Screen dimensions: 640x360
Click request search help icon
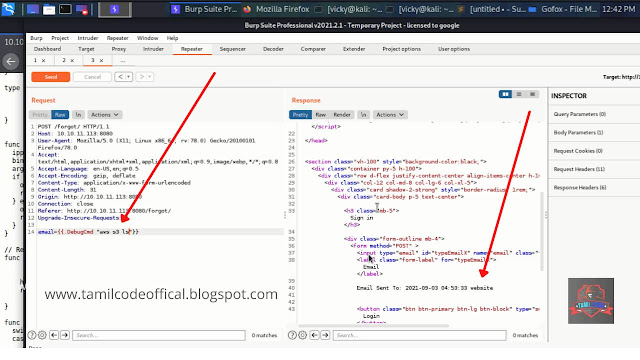pyautogui.click(x=32, y=335)
